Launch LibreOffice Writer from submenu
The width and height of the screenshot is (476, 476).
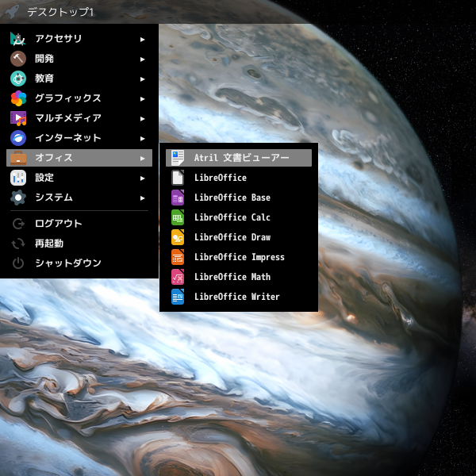coord(239,297)
